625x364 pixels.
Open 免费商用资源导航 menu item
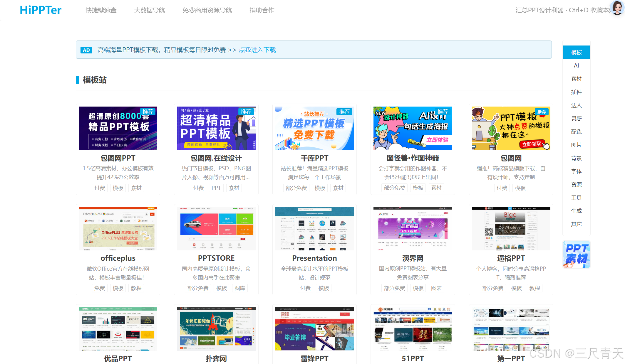point(207,10)
